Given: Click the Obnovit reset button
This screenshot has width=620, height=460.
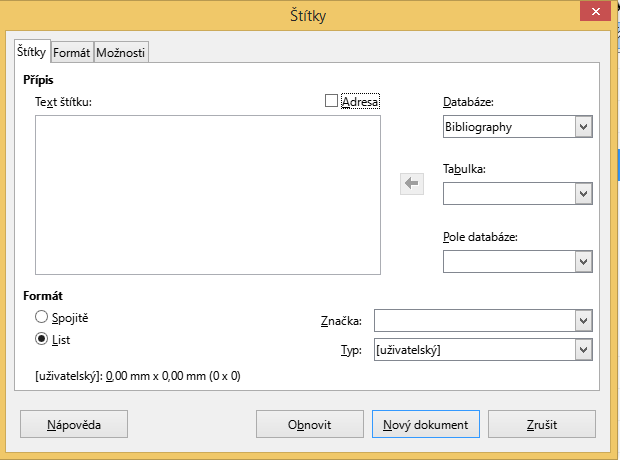Looking at the screenshot, I should [310, 424].
